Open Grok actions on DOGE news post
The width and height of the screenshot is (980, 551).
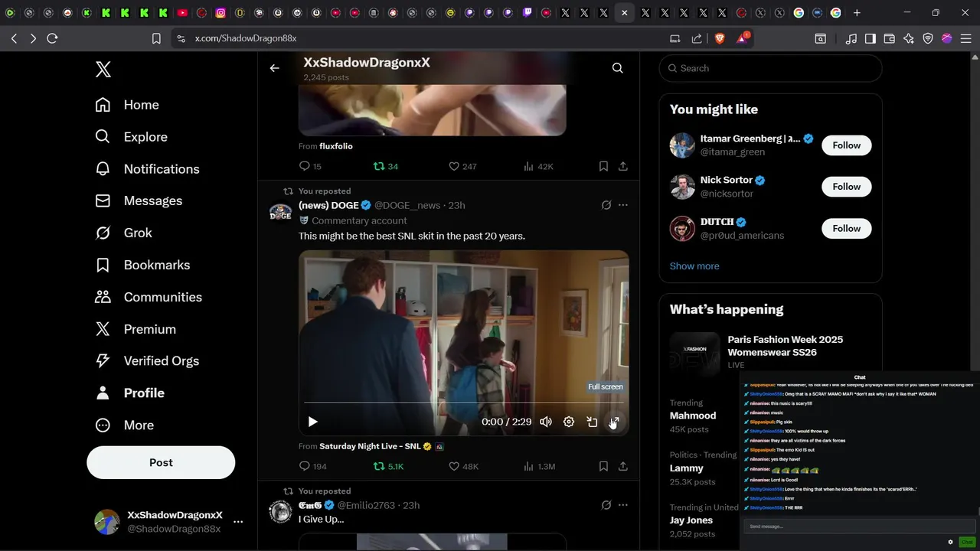pos(606,205)
